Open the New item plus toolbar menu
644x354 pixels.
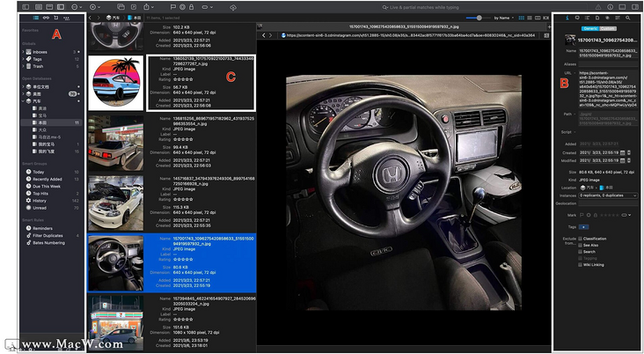coord(95,7)
